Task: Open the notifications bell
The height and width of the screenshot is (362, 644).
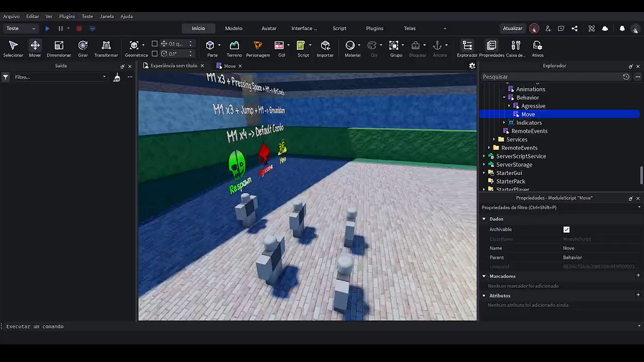Action: pyautogui.click(x=622, y=28)
